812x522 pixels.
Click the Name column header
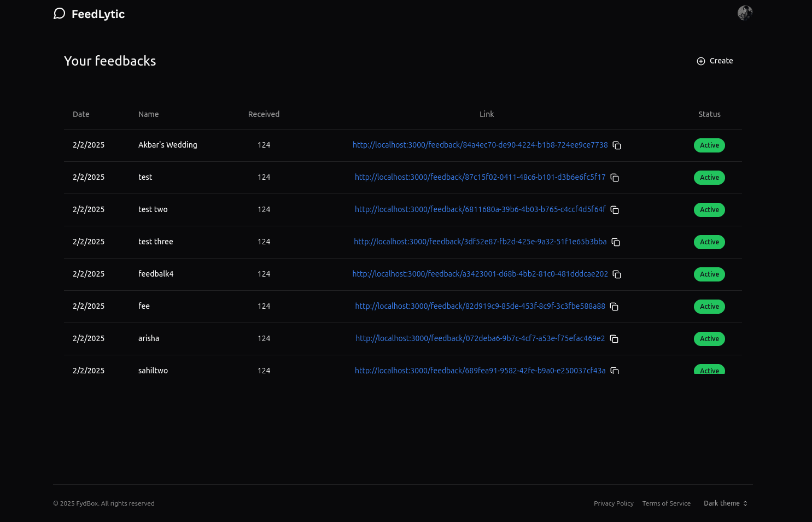tap(148, 114)
